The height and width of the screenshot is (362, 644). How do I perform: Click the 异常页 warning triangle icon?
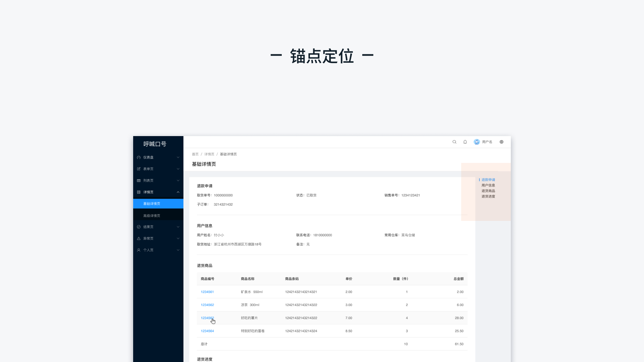pyautogui.click(x=139, y=239)
